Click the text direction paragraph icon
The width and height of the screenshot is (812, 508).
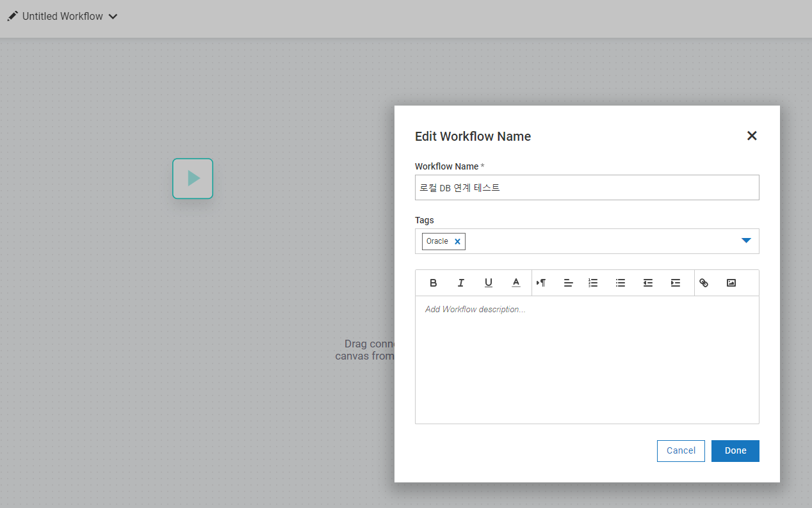[541, 283]
